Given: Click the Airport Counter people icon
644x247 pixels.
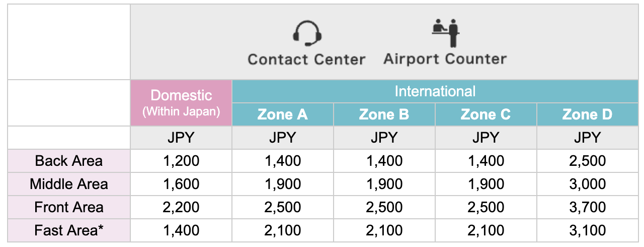Looking at the screenshot, I should pos(445,33).
